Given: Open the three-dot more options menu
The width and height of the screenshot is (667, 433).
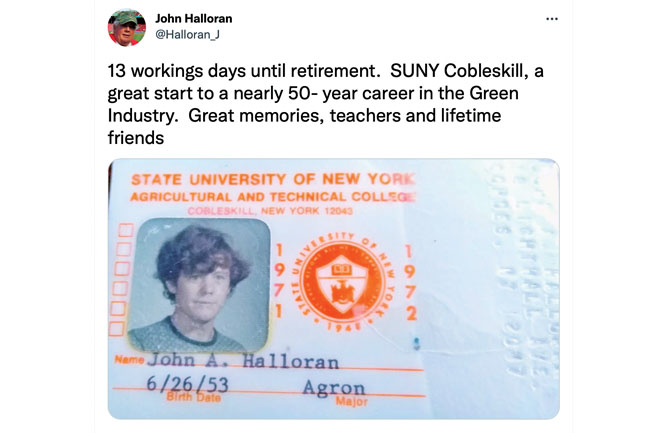Looking at the screenshot, I should pos(552,19).
